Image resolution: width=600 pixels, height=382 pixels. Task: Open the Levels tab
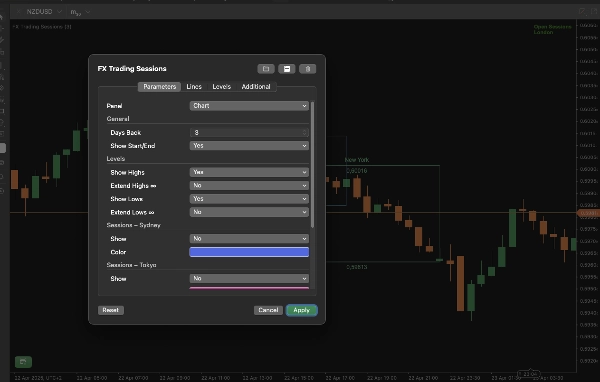(222, 87)
